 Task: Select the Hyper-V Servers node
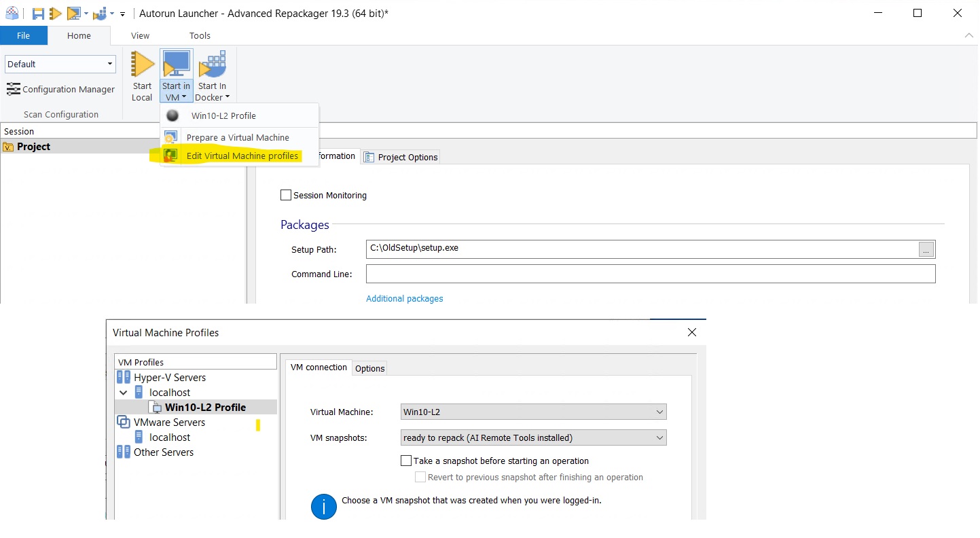169,378
